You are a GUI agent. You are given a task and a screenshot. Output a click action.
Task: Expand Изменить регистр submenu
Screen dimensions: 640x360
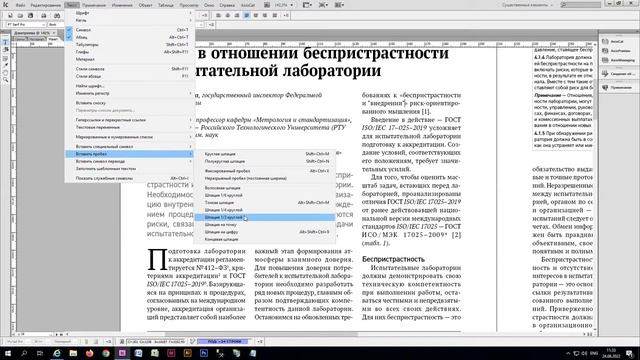pos(129,93)
